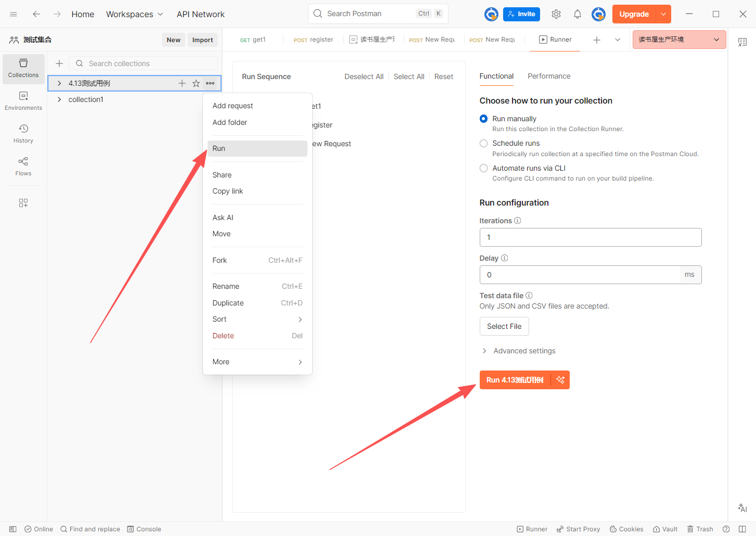Expand the 4.13测试用例 collection

(59, 83)
